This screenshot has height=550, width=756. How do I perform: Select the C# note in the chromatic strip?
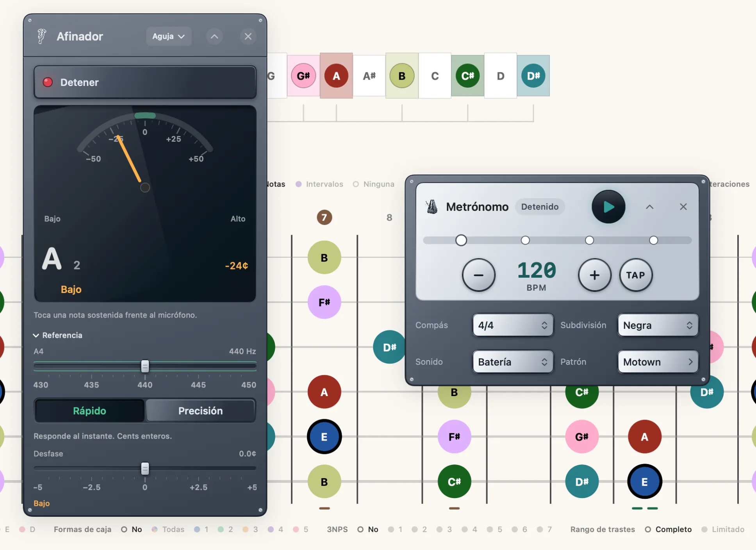pos(468,76)
